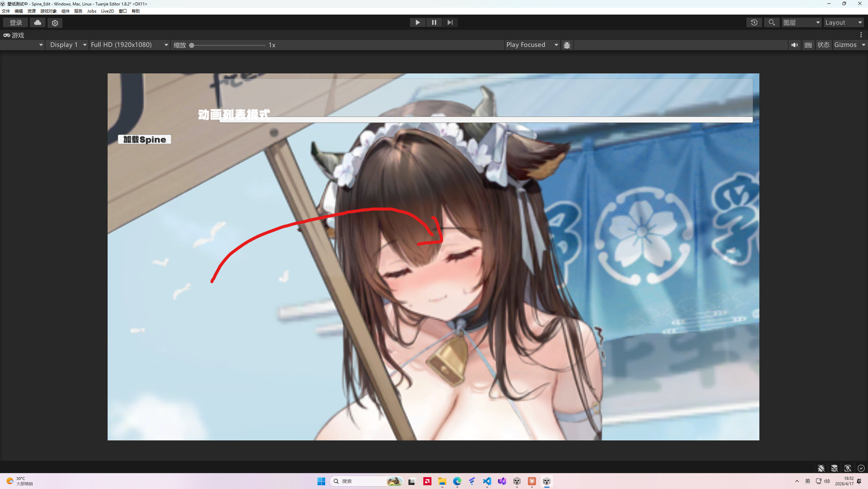
Task: Click the 缩放 scale slider handle
Action: (x=192, y=45)
